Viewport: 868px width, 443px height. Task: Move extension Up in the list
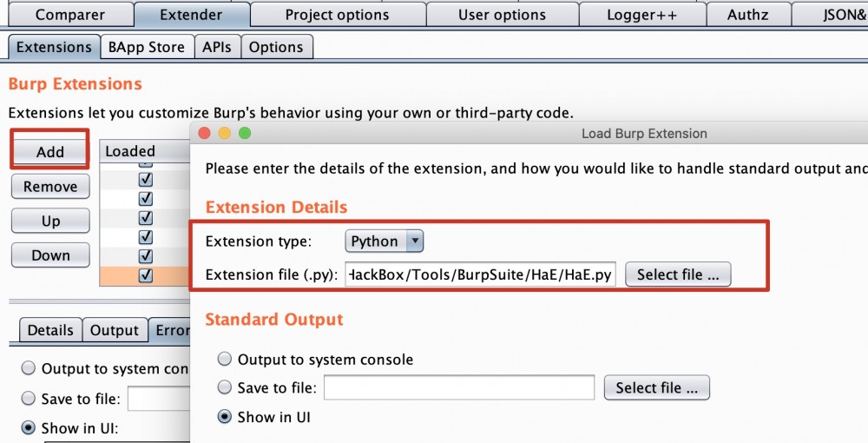[50, 221]
